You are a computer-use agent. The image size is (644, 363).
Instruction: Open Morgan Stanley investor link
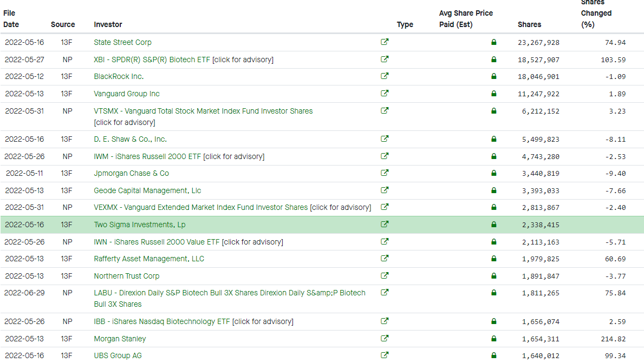click(x=120, y=339)
